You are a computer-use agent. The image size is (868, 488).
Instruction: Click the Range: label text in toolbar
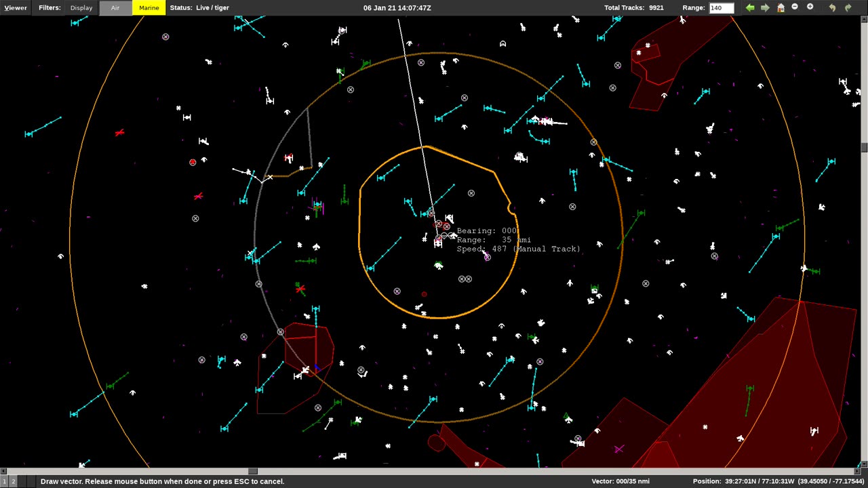coord(694,7)
